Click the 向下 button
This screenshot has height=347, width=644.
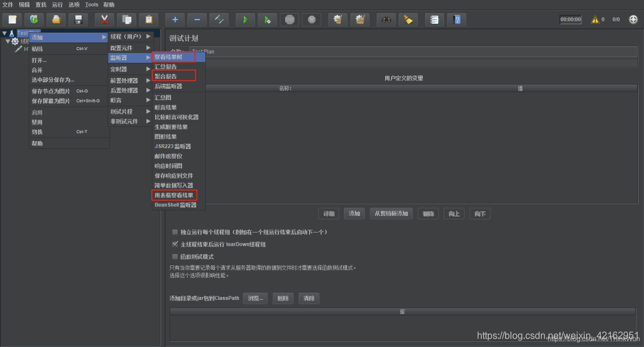coord(479,213)
